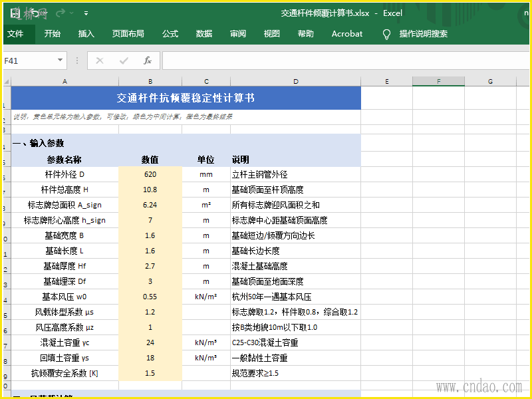Select column D header
Image resolution: width=532 pixels, height=399 pixels.
(295, 81)
